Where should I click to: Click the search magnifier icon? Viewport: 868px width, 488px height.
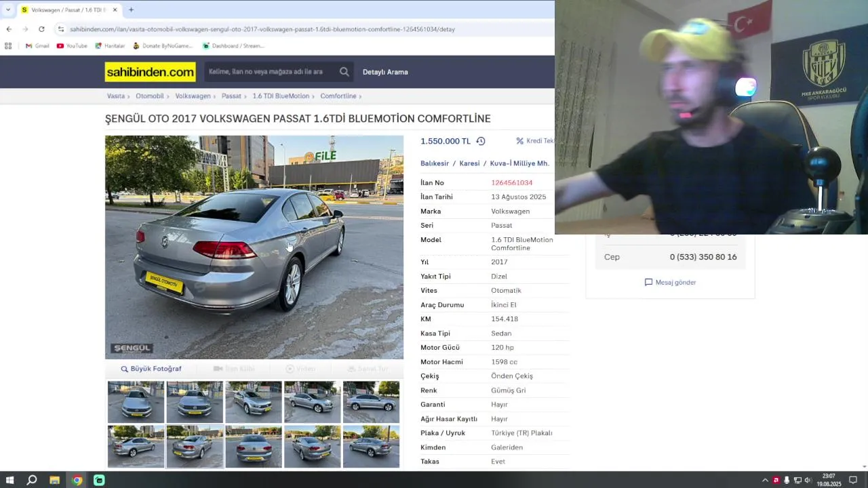click(344, 72)
